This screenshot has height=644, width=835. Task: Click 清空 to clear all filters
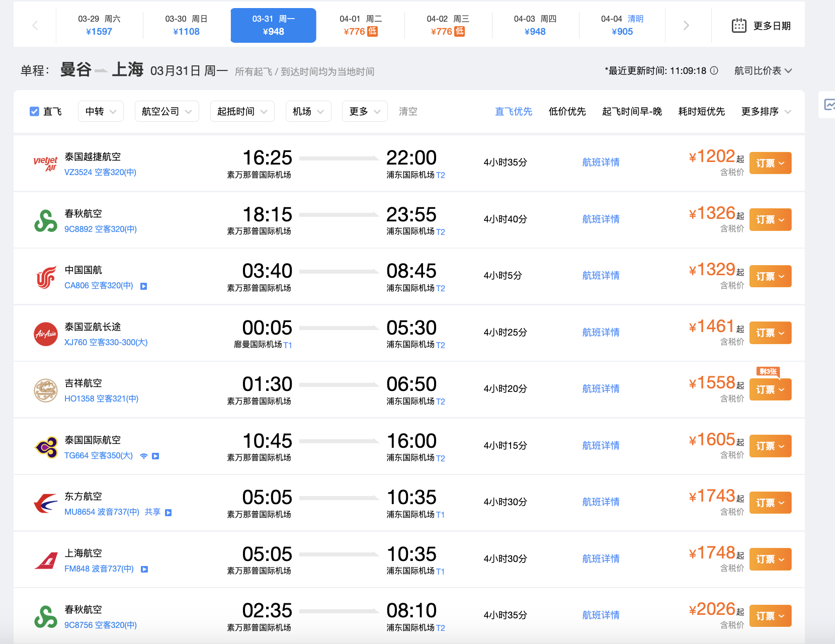click(408, 112)
